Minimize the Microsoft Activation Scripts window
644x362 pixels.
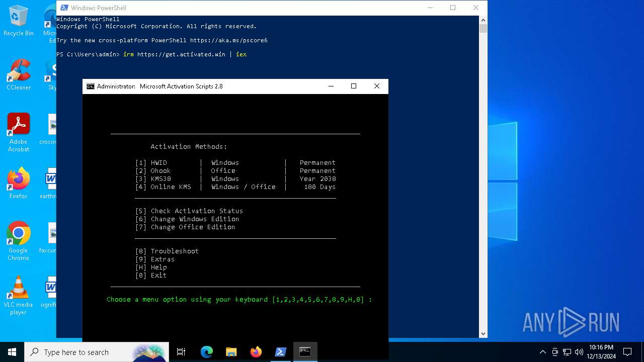tap(331, 86)
